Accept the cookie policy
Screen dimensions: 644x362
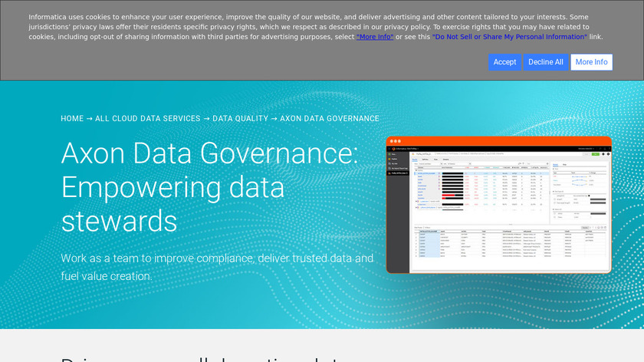coord(504,62)
